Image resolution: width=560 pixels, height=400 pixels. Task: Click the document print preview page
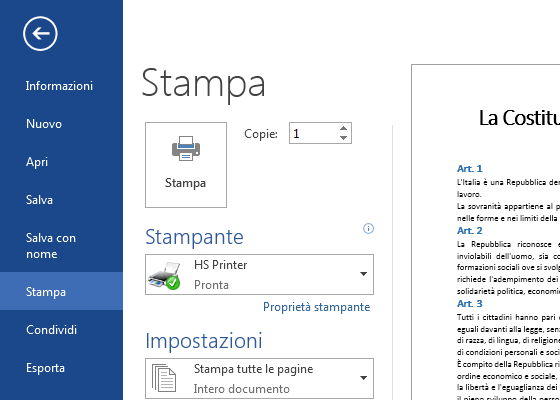(486, 232)
